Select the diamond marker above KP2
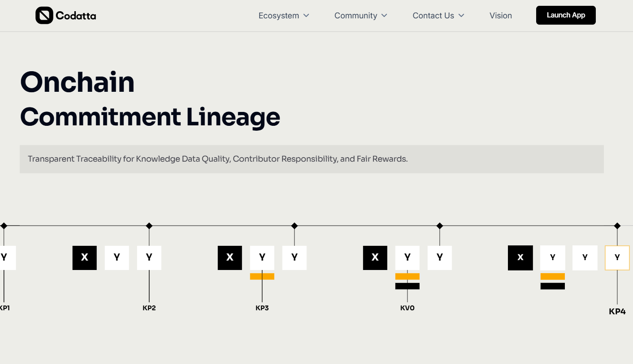The height and width of the screenshot is (364, 633). pos(149,226)
